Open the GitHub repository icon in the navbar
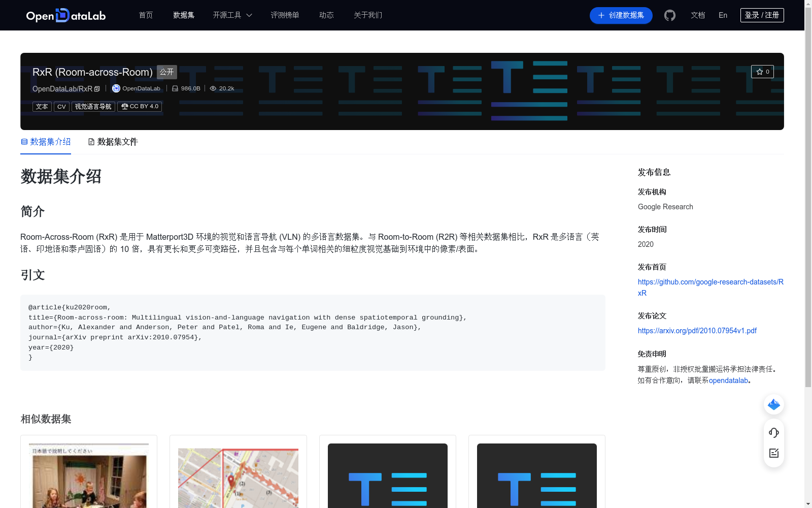This screenshot has height=508, width=812. click(x=669, y=15)
